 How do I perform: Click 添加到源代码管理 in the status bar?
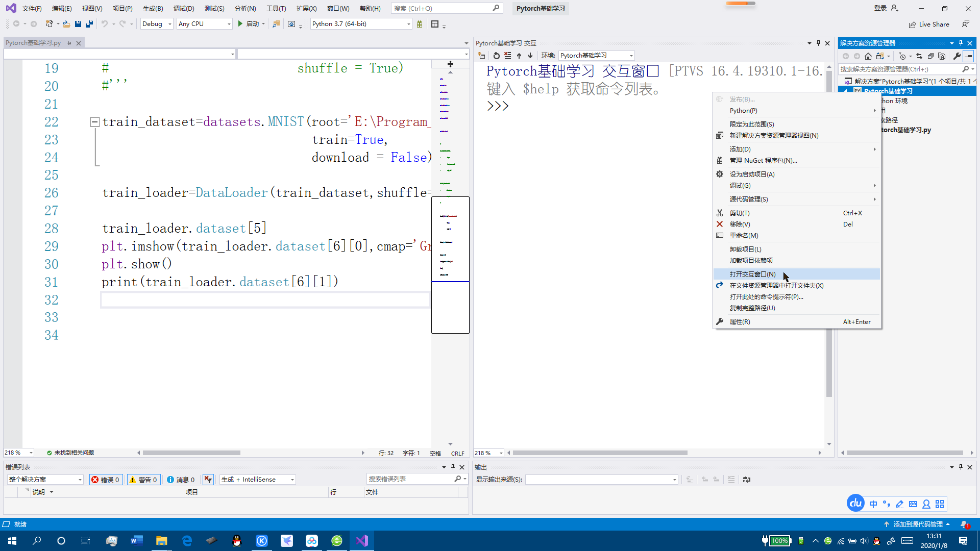(918, 524)
